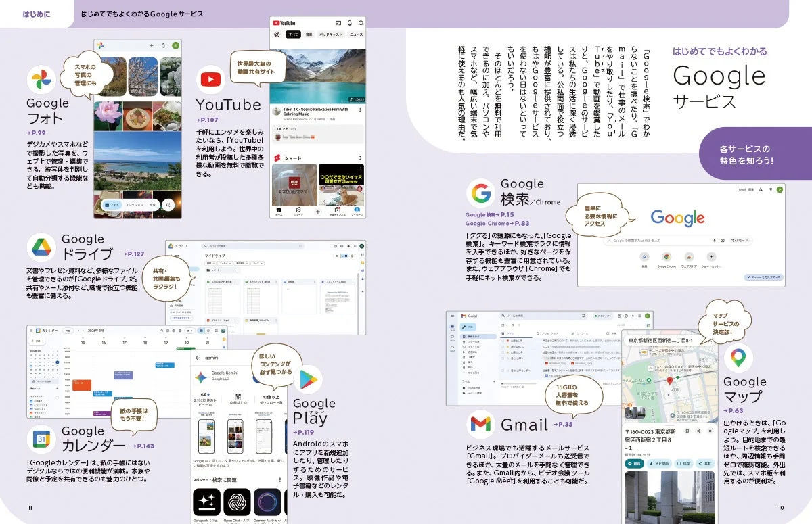The image size is (812, 524).
Task: Click the add shortcut plus tile
Action: tap(711, 257)
